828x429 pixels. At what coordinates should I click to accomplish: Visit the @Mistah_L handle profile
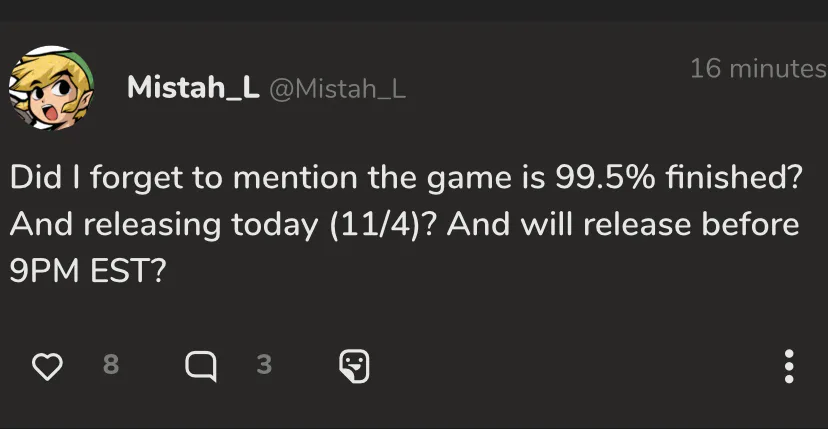pyautogui.click(x=338, y=89)
